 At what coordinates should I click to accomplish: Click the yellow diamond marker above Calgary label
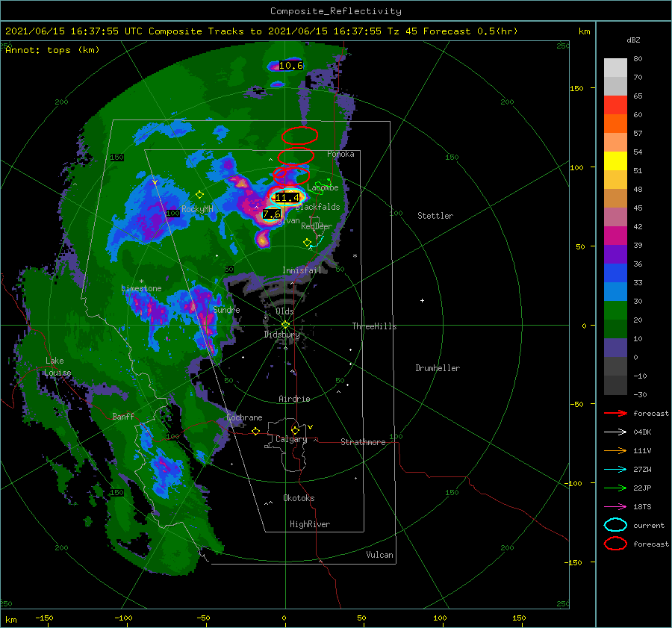click(x=295, y=430)
